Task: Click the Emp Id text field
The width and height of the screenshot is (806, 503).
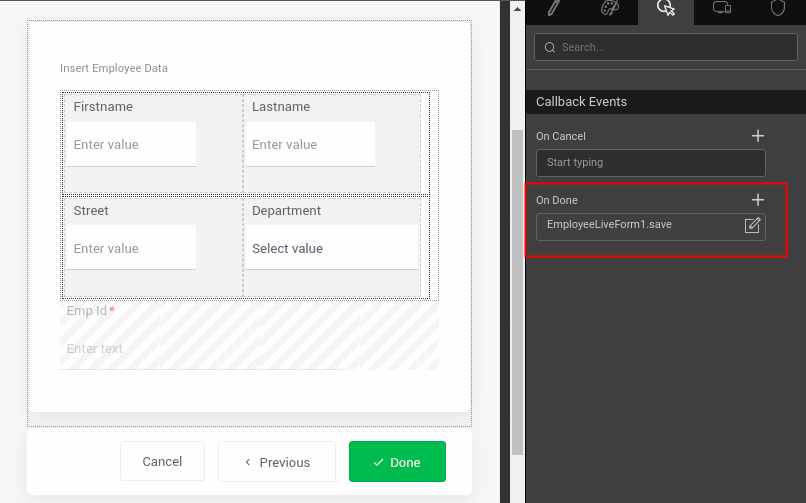Action: click(200, 349)
